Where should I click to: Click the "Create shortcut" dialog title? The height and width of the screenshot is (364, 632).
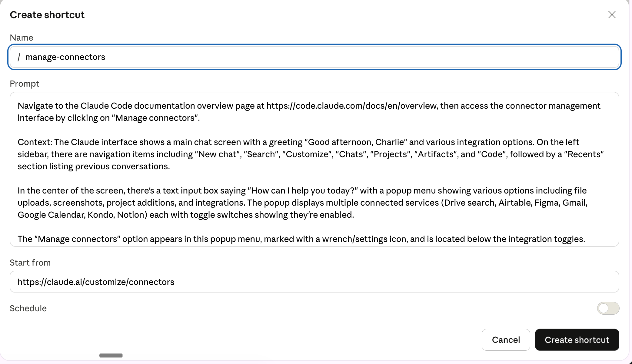coord(47,15)
